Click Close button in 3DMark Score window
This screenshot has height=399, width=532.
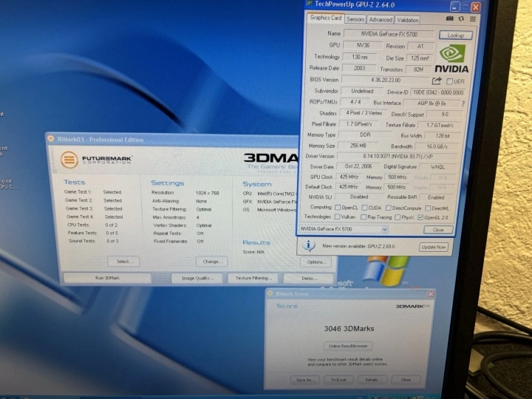tap(406, 380)
